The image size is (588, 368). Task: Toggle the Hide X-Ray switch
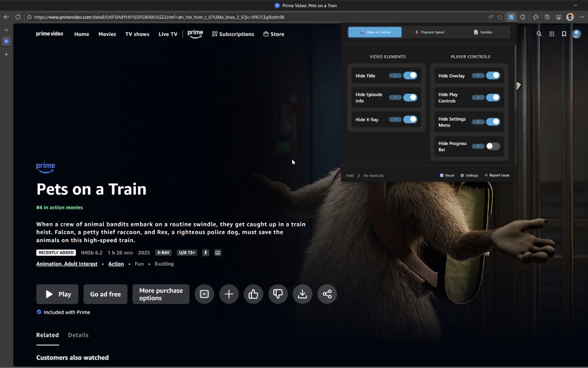pos(410,120)
